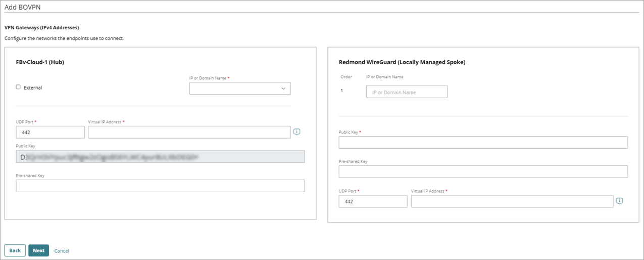Click the Order column label

point(346,77)
